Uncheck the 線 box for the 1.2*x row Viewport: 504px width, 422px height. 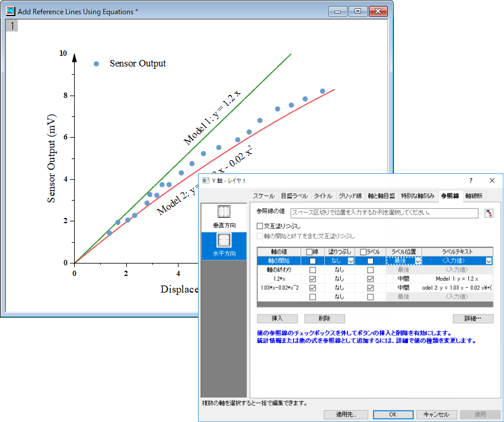pos(312,279)
